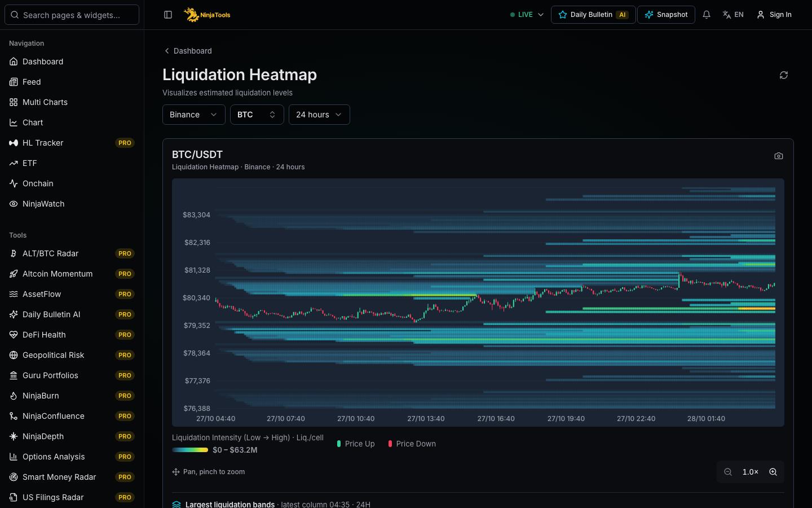
Task: Click the NinjaWatch eye icon
Action: 14,204
